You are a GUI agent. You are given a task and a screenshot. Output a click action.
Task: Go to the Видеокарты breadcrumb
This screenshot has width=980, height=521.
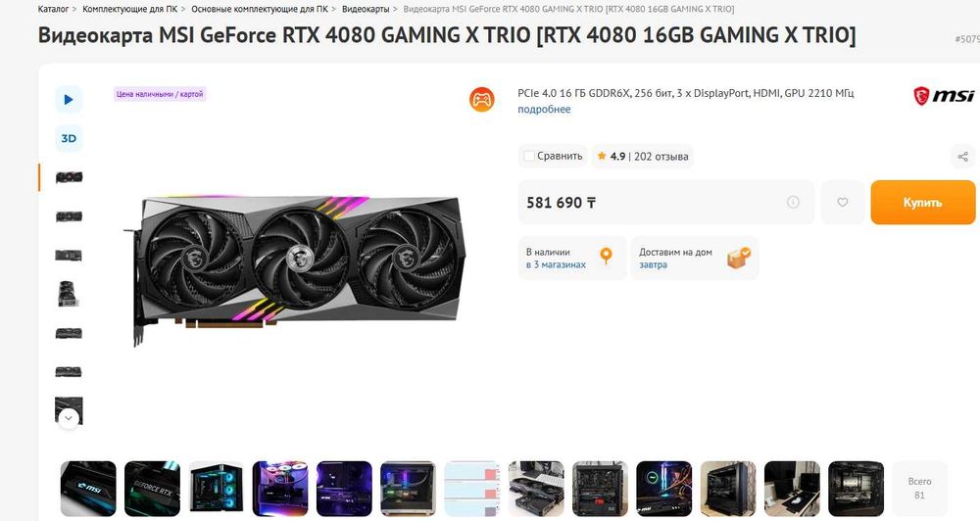(366, 10)
